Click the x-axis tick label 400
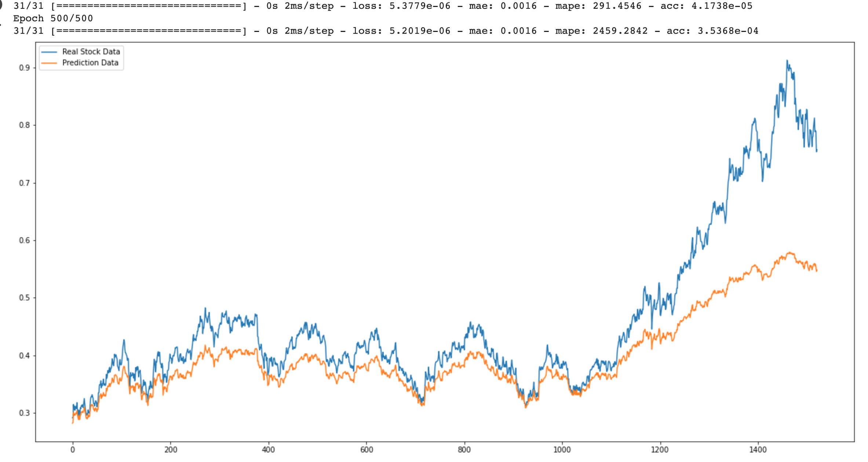The height and width of the screenshot is (462, 868). 268,450
